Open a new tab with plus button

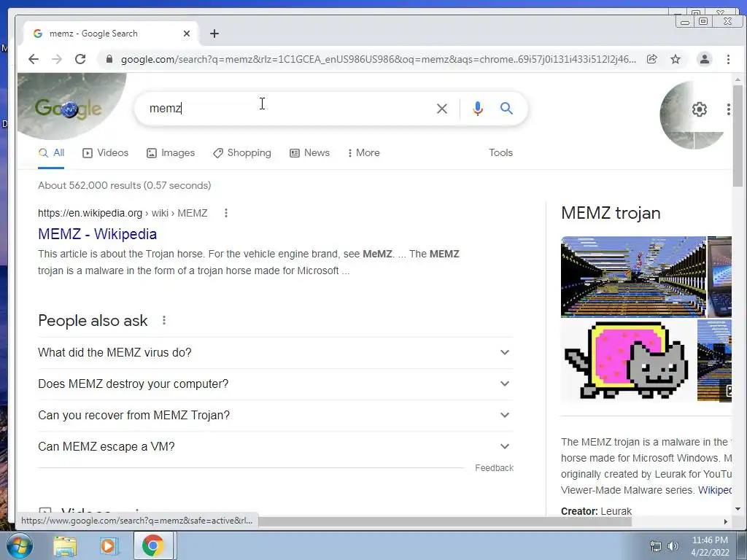click(x=214, y=34)
